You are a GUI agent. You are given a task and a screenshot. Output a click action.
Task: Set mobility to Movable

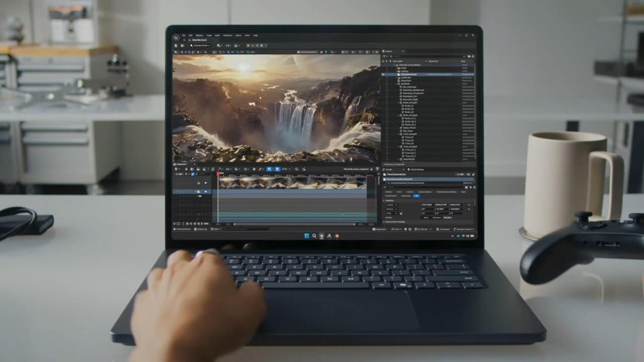point(447,218)
